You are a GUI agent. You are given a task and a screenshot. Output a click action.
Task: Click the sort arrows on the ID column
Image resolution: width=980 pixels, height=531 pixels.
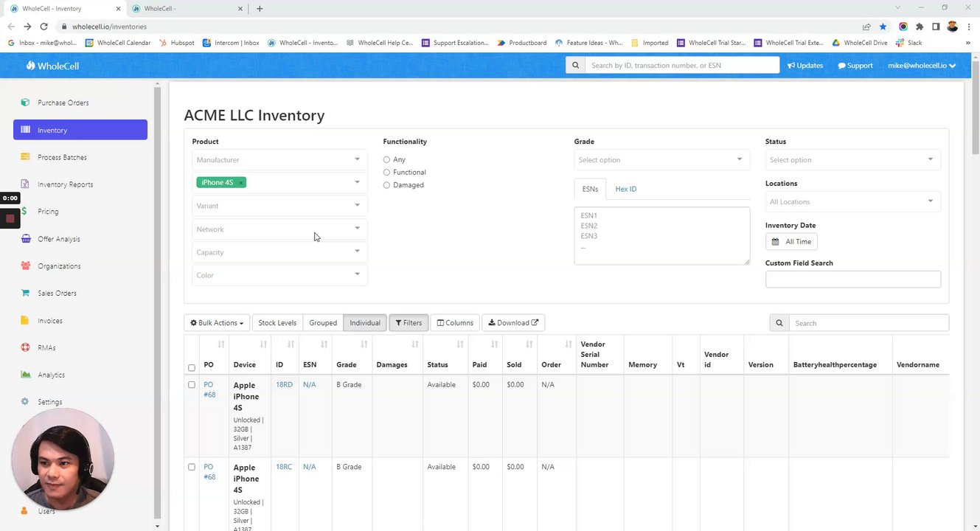pyautogui.click(x=291, y=344)
